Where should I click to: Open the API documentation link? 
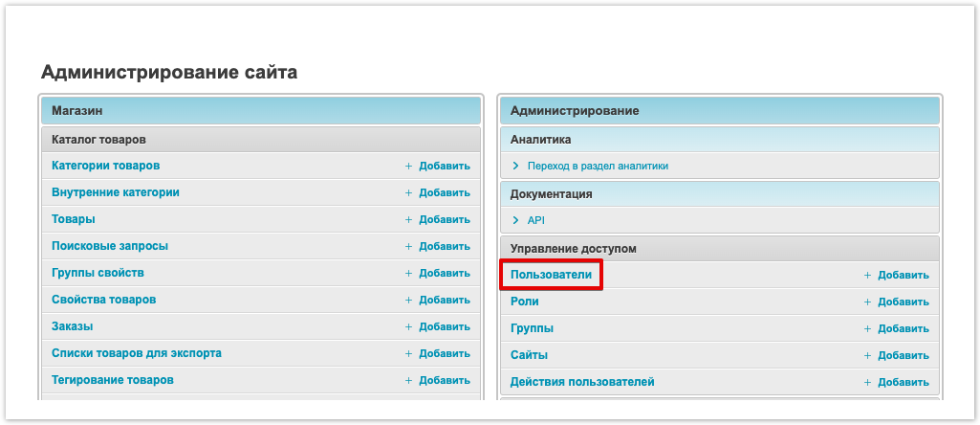coord(535,220)
